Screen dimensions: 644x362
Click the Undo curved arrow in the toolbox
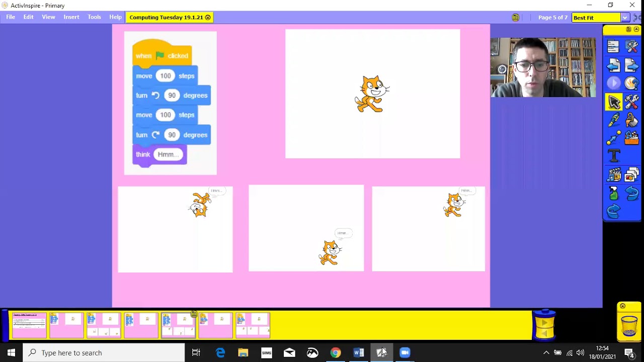click(631, 193)
